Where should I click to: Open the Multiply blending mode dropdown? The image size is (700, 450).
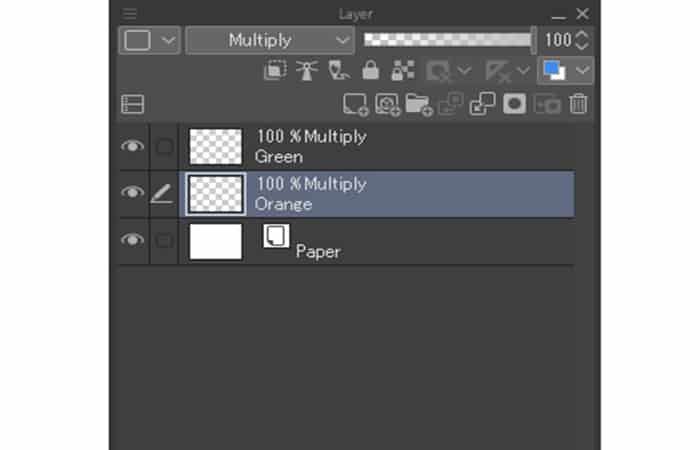[270, 40]
